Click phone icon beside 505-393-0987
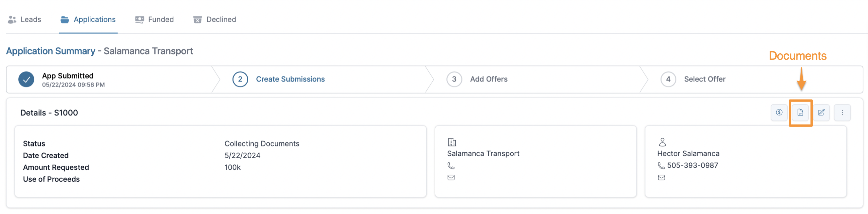Viewport: 868px width, 214px height. click(661, 166)
